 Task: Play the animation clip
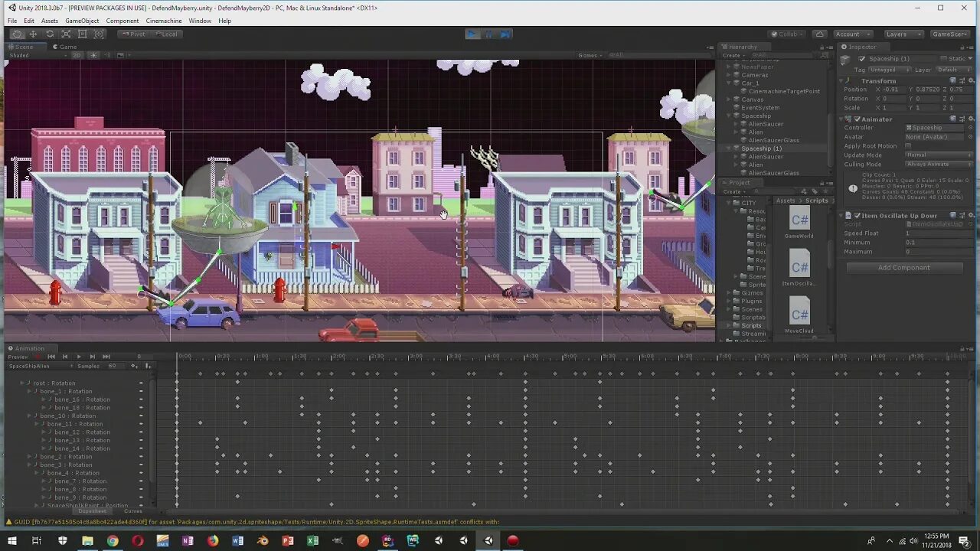coord(78,357)
